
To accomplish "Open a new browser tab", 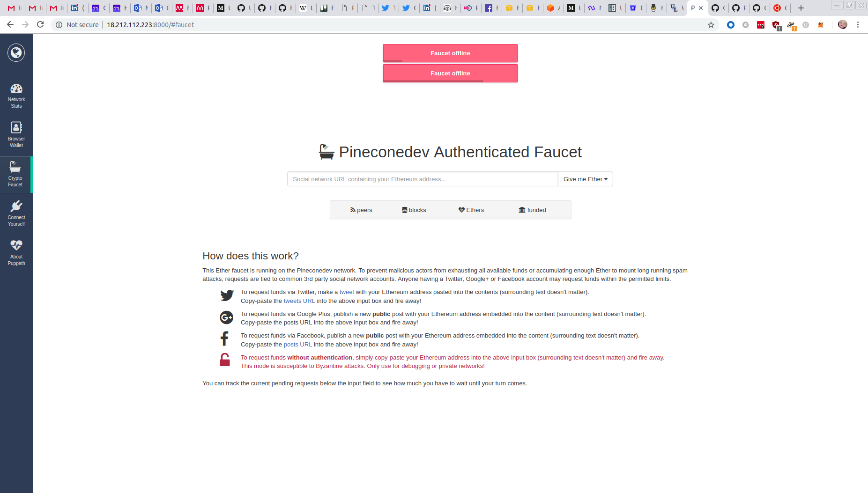I will (x=801, y=8).
